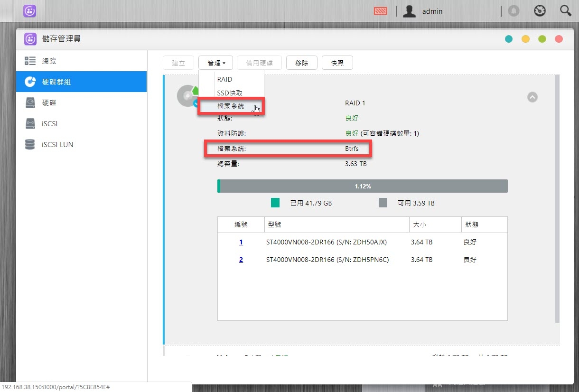Click the 大小 column header
The height and width of the screenshot is (392, 579).
coord(435,224)
